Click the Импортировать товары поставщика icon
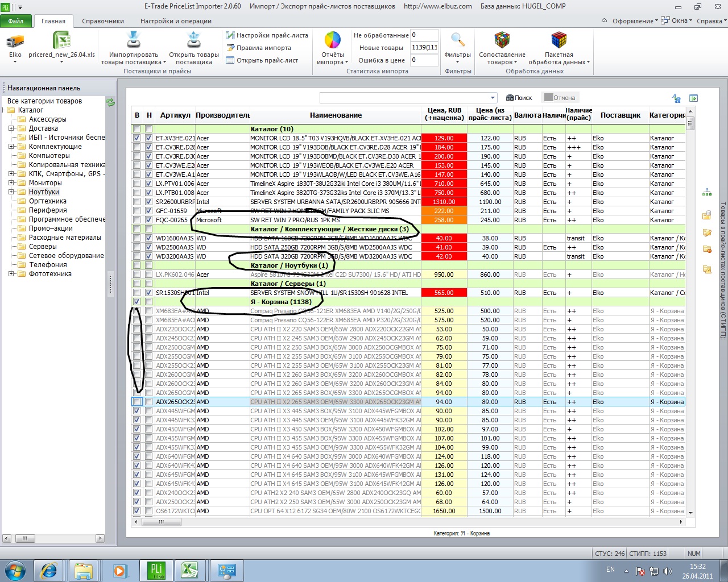Image resolution: width=728 pixels, height=582 pixels. coord(133,40)
